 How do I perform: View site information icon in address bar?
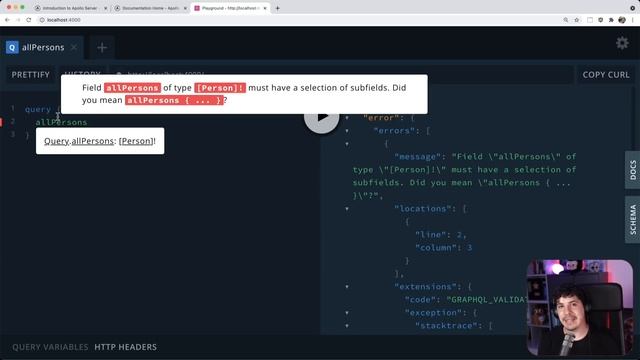tap(42, 20)
